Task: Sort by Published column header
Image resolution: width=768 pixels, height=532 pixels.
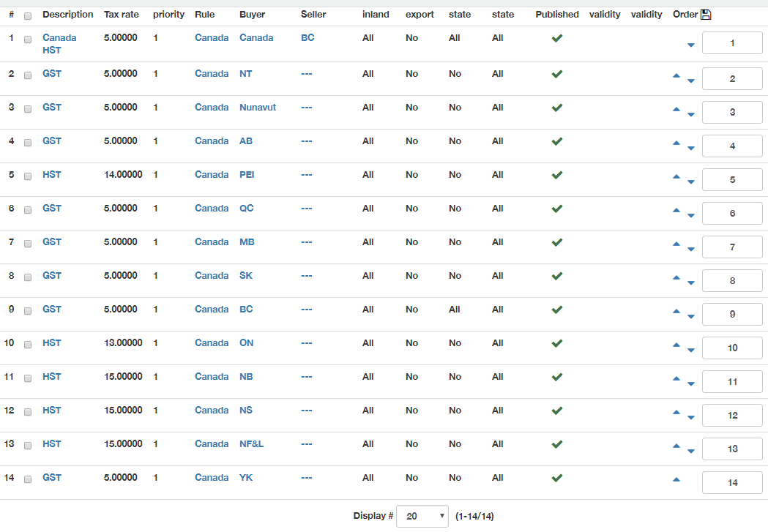Action: coord(557,15)
